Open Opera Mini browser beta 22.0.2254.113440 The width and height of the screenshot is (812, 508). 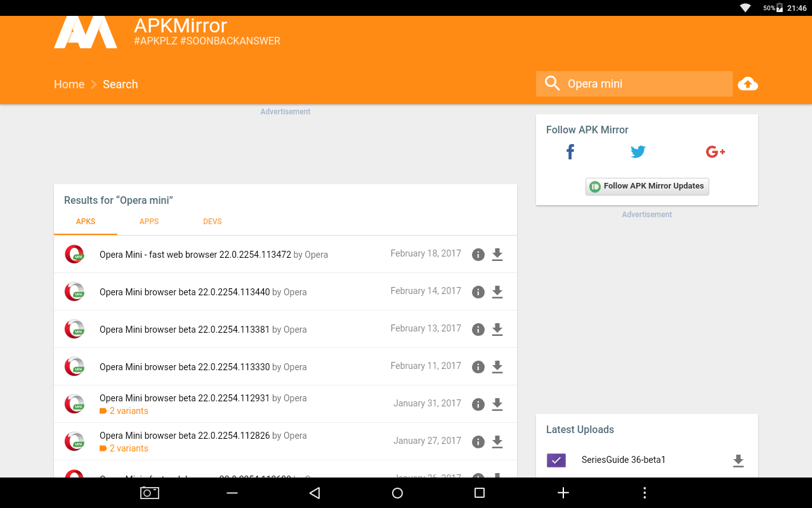point(185,292)
